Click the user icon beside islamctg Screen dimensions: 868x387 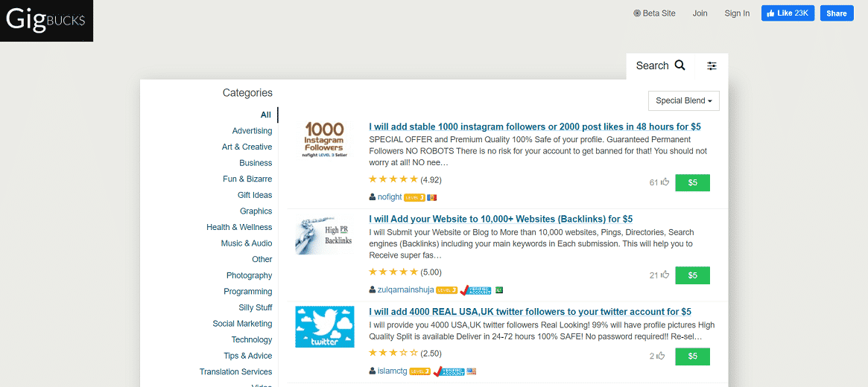click(372, 371)
